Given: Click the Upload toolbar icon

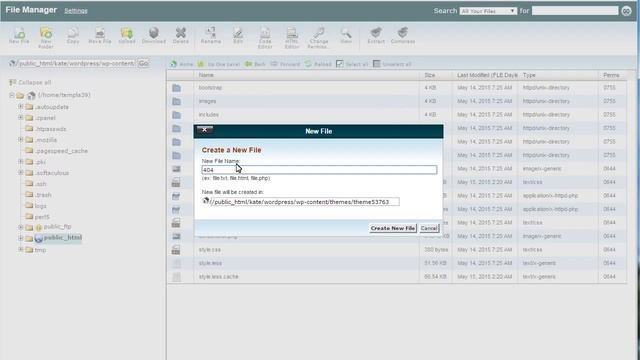Looking at the screenshot, I should click(x=127, y=36).
